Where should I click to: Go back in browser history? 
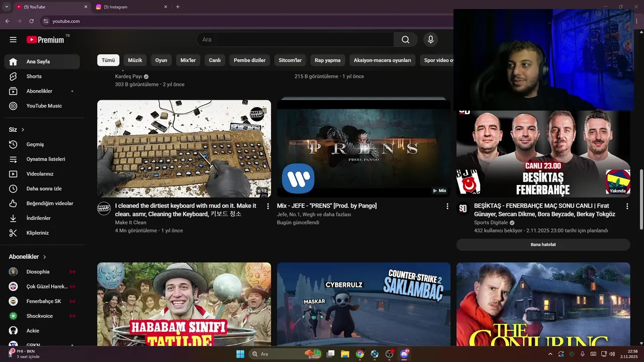point(7,21)
